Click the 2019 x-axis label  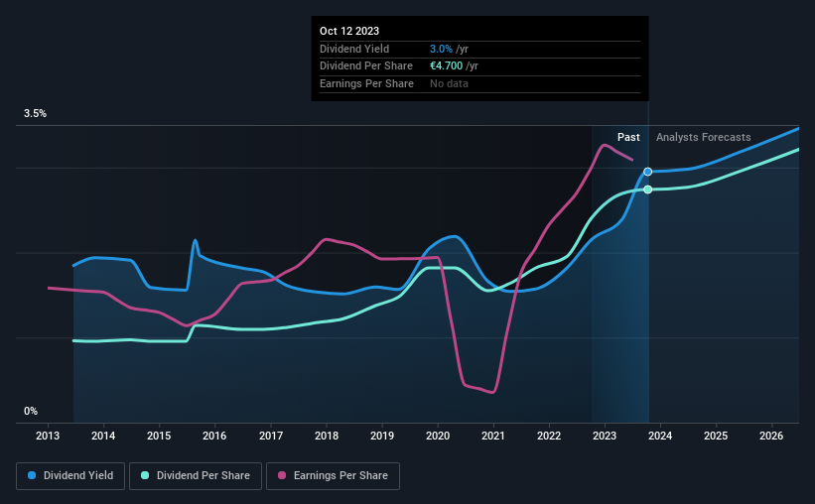382,436
